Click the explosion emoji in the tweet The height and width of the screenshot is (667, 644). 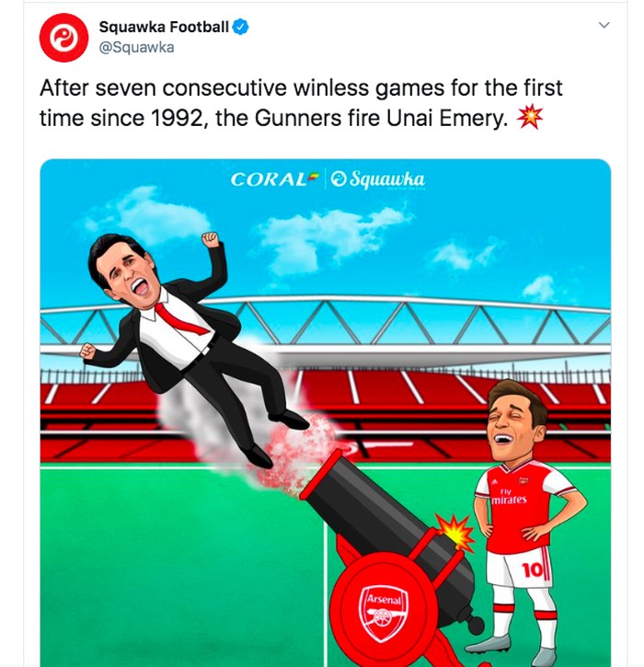tap(531, 120)
